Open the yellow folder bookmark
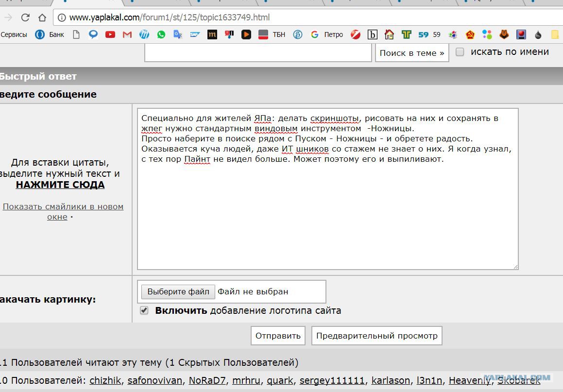The width and height of the screenshot is (563, 392). point(555,34)
